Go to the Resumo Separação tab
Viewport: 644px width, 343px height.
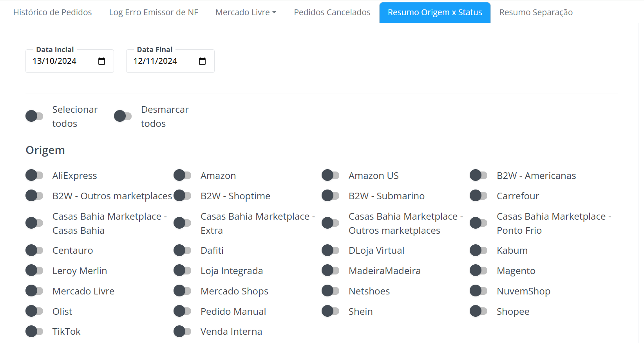(x=536, y=13)
